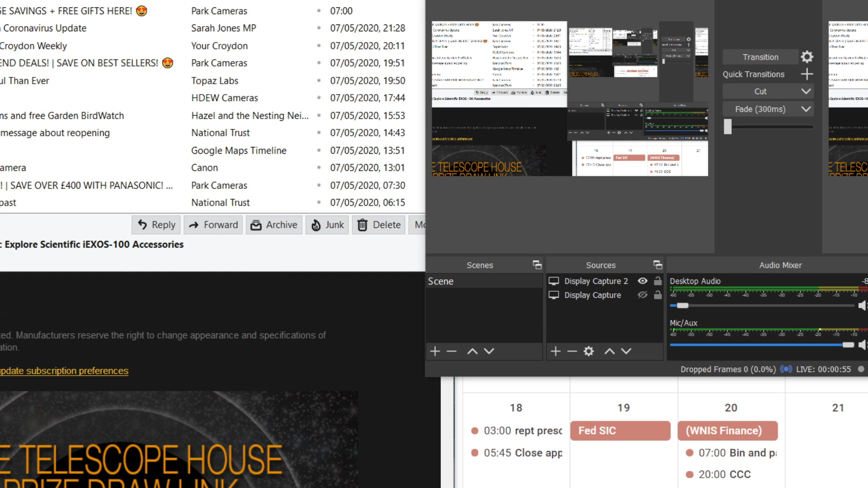Archive the selected email
The image size is (868, 488).
(274, 225)
